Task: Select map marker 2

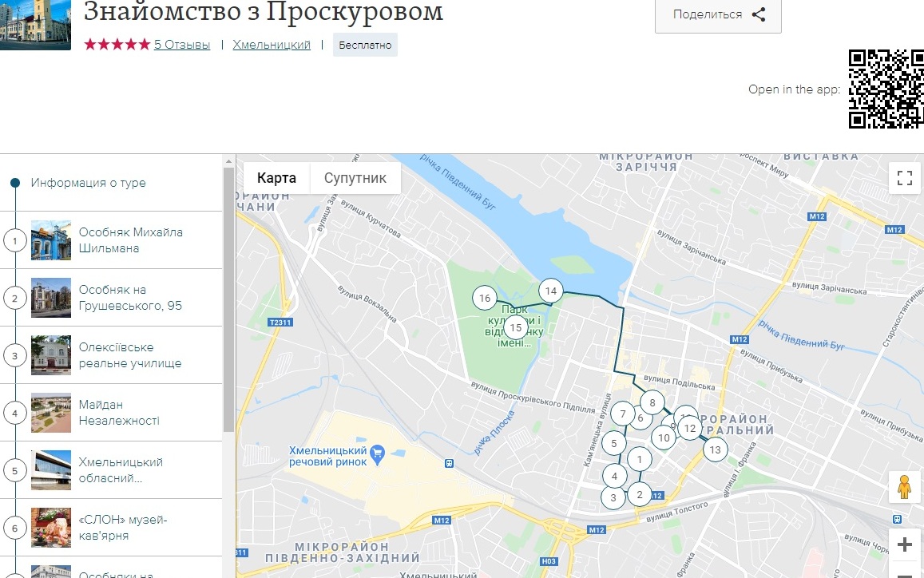Action: 640,494
